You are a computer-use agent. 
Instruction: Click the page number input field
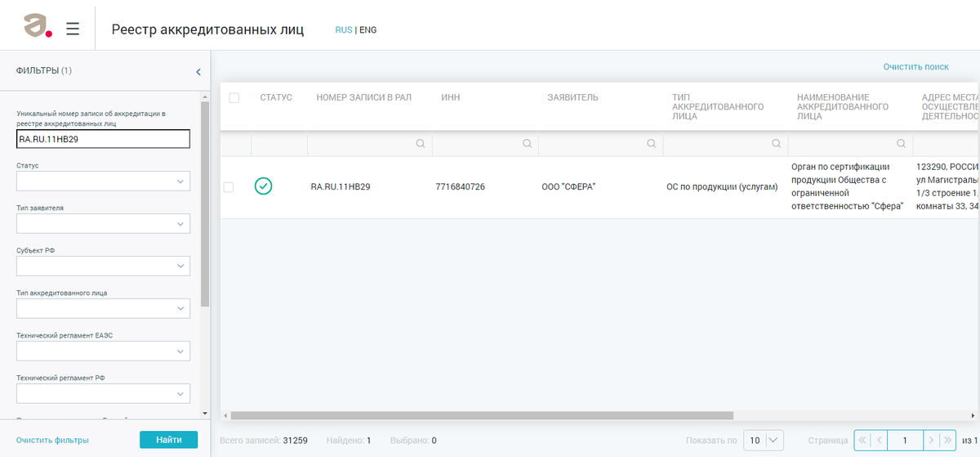[905, 440]
